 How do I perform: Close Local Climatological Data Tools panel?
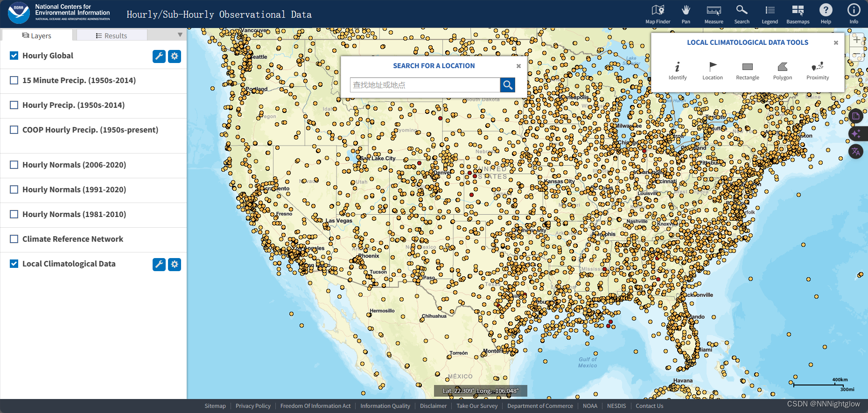[x=836, y=43]
